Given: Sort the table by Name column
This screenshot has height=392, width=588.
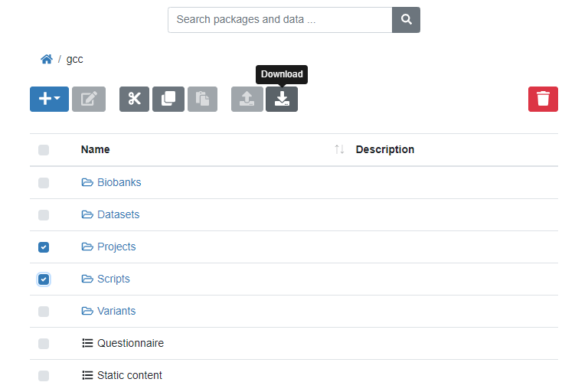Looking at the screenshot, I should (95, 150).
